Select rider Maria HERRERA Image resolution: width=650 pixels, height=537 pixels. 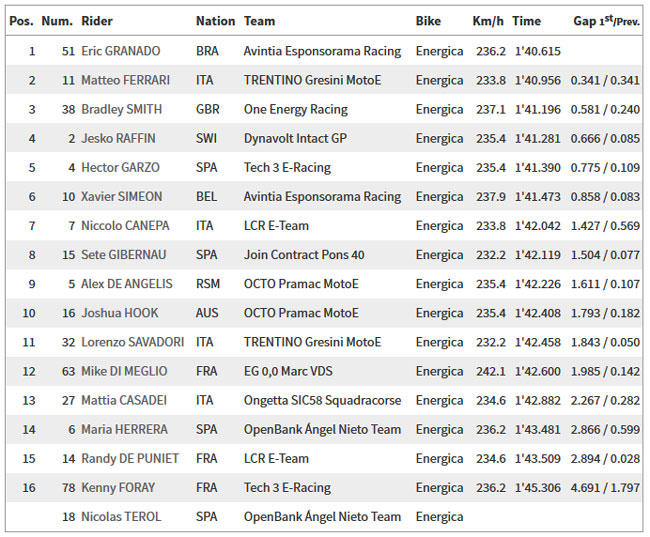tap(124, 429)
